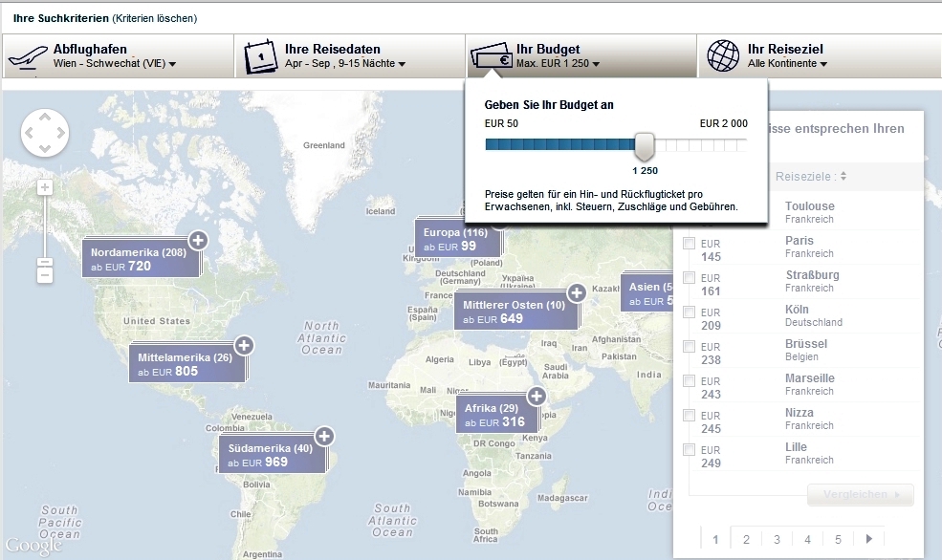
Task: Zoom out the map with minus button
Action: [44, 276]
